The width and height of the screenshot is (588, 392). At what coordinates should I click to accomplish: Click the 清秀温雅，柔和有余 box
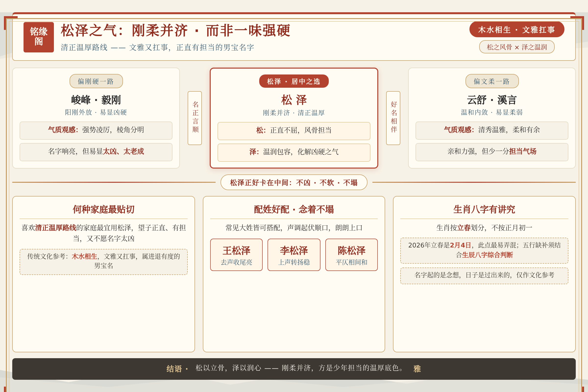(492, 130)
